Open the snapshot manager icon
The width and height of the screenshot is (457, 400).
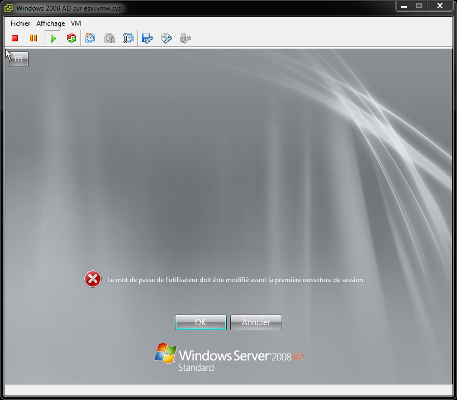click(128, 38)
